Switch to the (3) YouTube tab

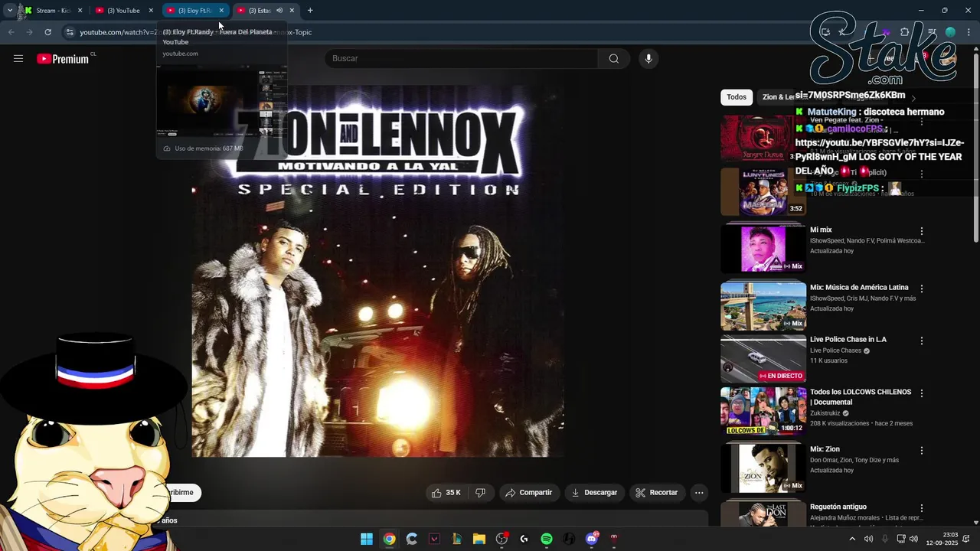(122, 11)
